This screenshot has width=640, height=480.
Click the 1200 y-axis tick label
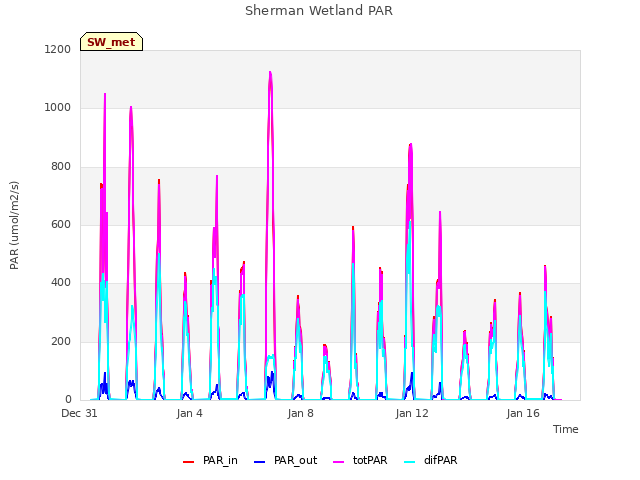tap(58, 49)
